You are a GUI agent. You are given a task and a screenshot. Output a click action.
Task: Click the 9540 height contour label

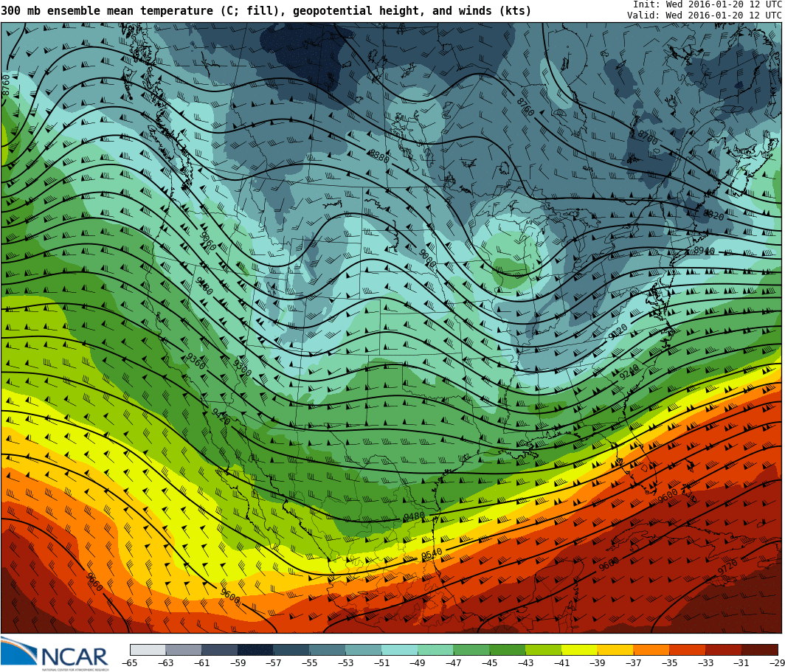coord(432,553)
